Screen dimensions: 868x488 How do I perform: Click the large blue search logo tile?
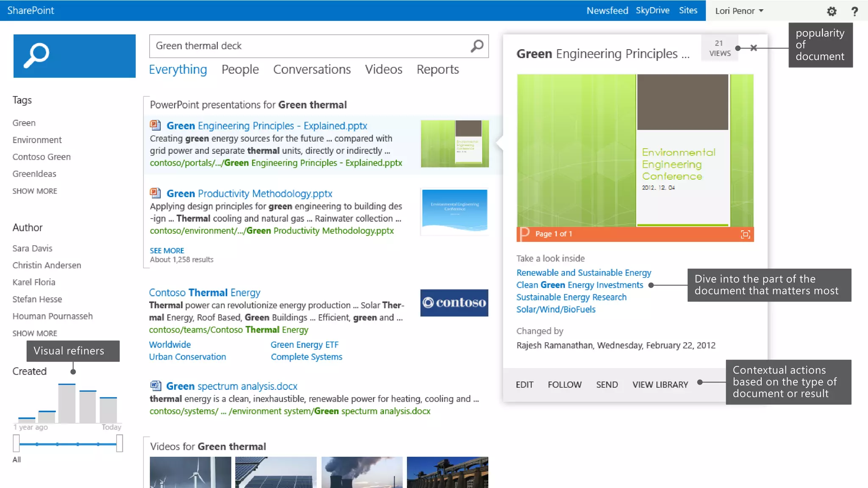pyautogui.click(x=74, y=56)
